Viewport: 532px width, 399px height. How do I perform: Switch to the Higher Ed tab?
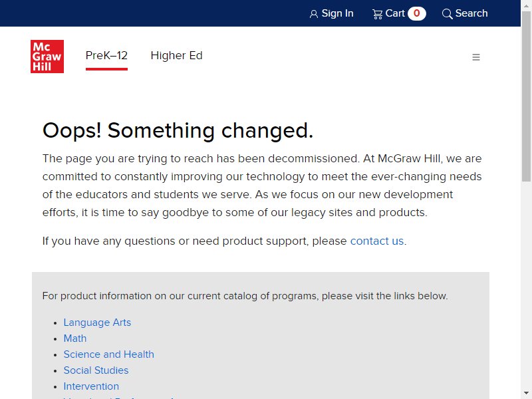pyautogui.click(x=176, y=55)
